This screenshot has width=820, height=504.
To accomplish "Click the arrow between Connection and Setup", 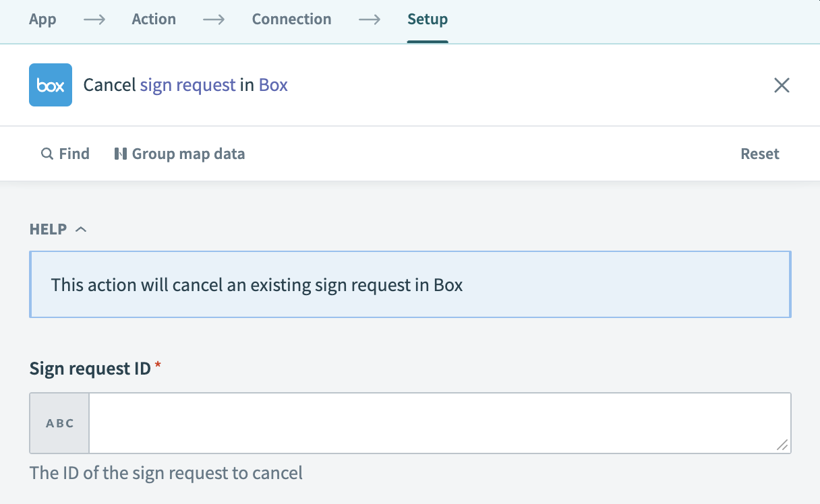I will tap(369, 20).
